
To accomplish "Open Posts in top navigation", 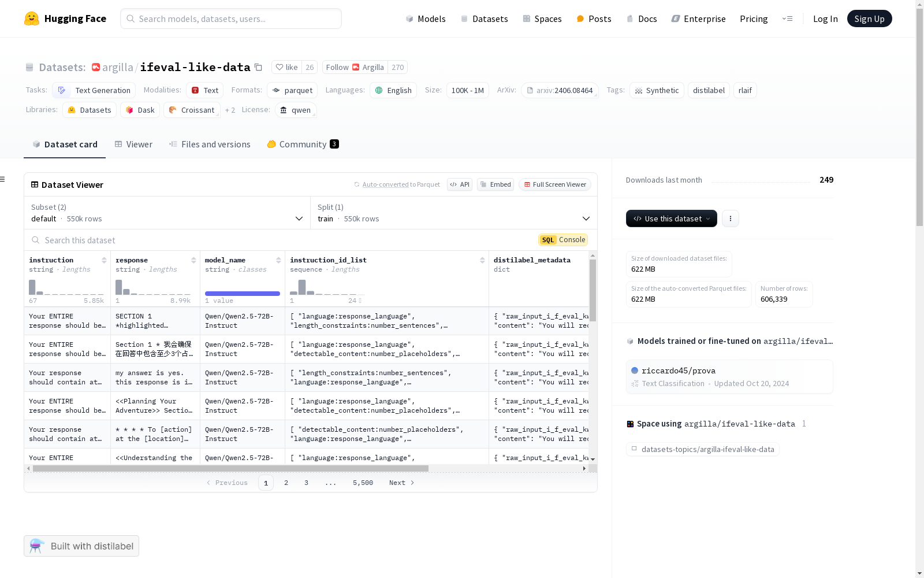I will point(594,19).
